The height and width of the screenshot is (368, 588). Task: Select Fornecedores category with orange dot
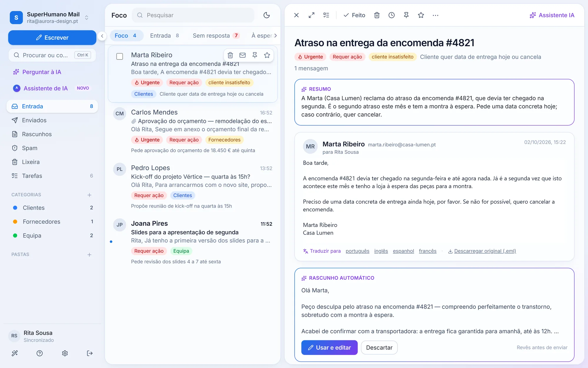coord(52,221)
